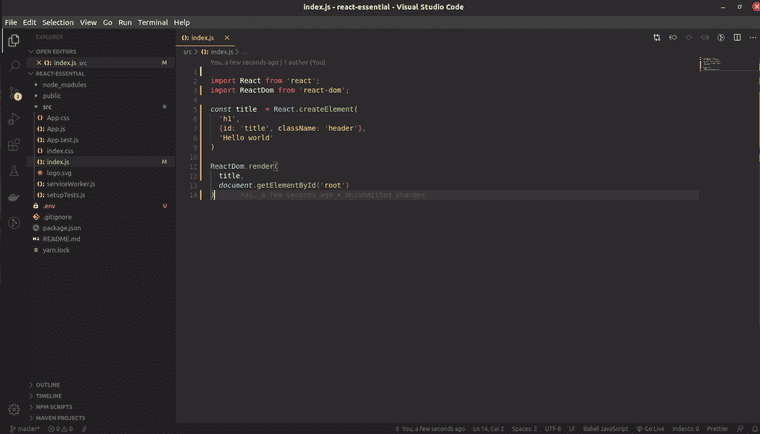Open the Go menu
Screen dimensions: 760x434
pyautogui.click(x=108, y=22)
